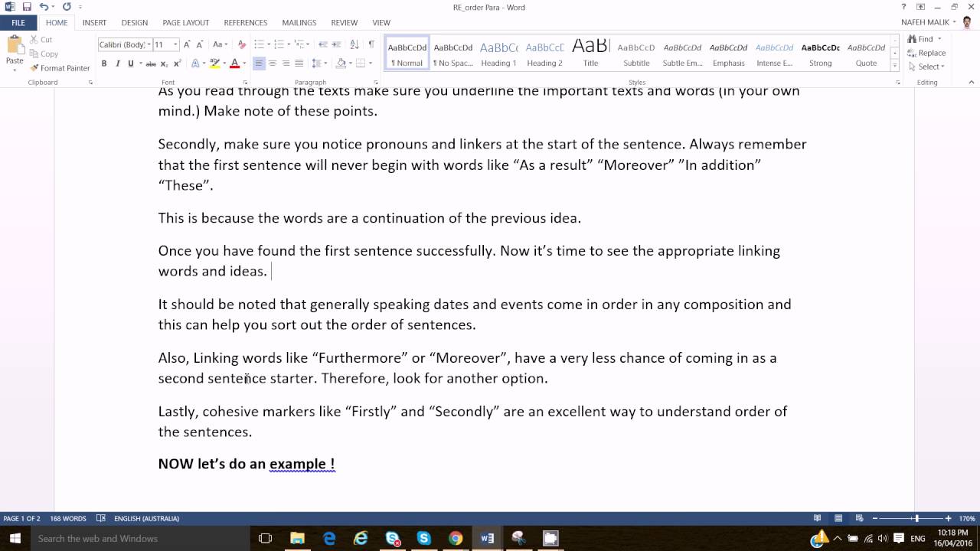Show or hide paragraph marks
This screenshot has width=980, height=551.
point(371,44)
